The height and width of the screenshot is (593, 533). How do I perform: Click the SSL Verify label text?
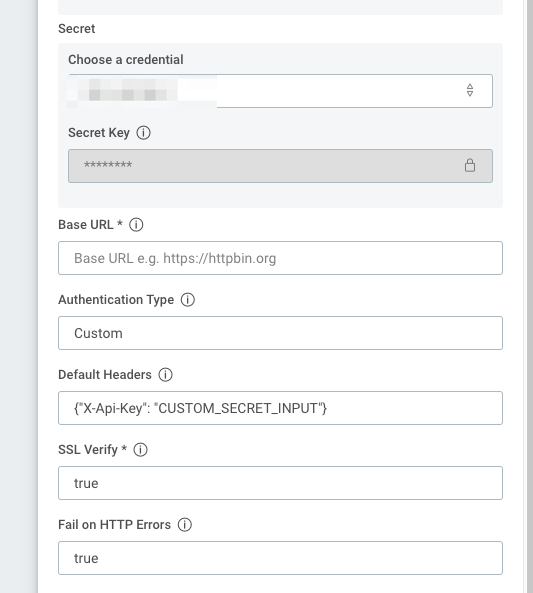92,450
